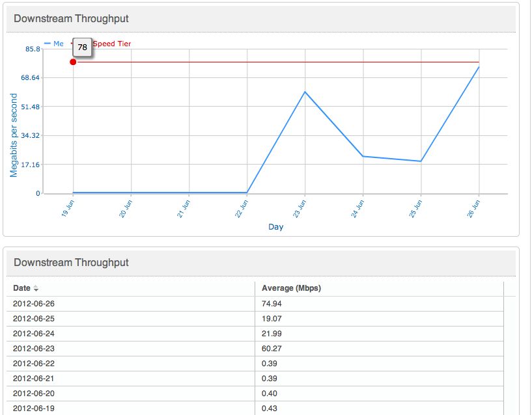Viewport: 532px width, 415px height.
Task: Click the 24 Jun data point
Action: click(363, 156)
